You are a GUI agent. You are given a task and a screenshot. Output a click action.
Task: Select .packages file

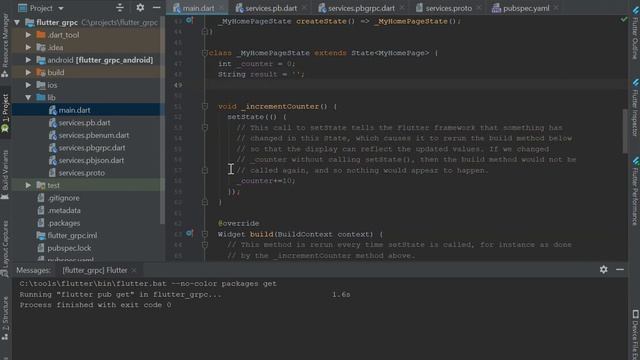point(64,223)
